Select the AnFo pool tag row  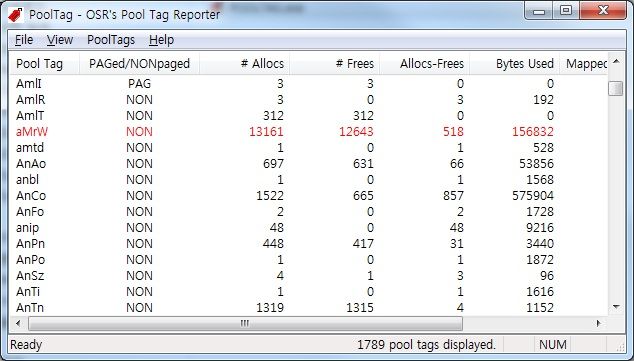[309, 211]
